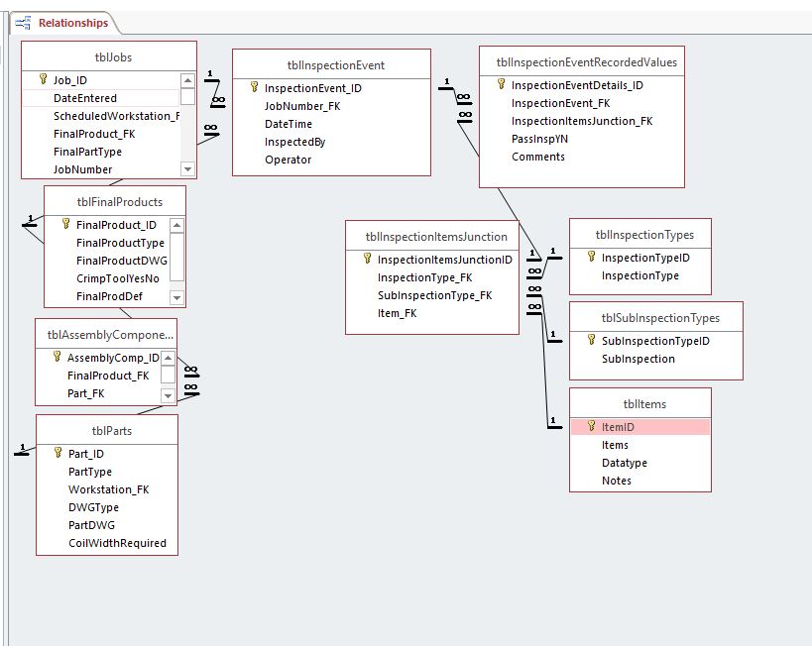This screenshot has width=812, height=646.
Task: Click scroll down arrow in tblFinalProducts
Action: tap(177, 297)
